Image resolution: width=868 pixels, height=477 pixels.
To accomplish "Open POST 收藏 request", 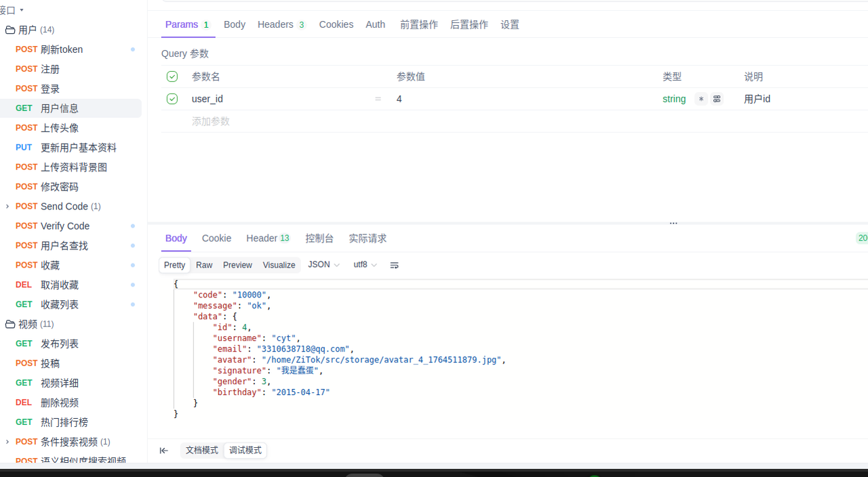I will (71, 266).
